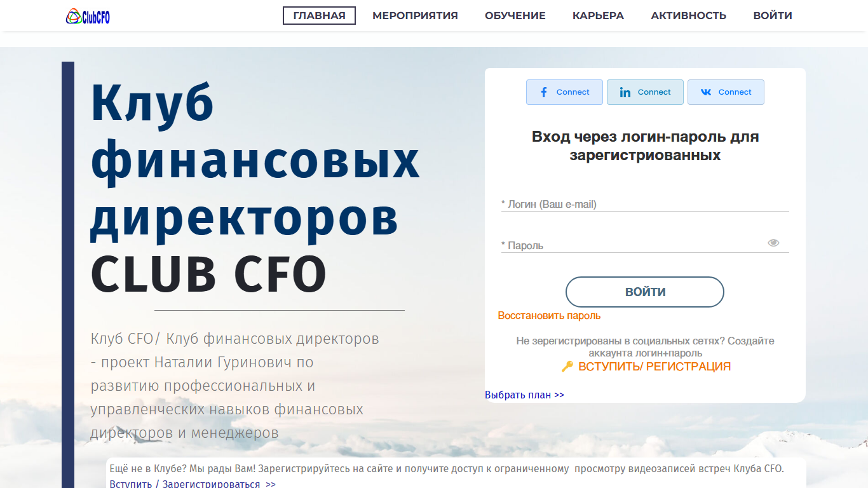Image resolution: width=868 pixels, height=488 pixels.
Task: Click ВОЙТИ in the top navigation
Action: pyautogui.click(x=773, y=16)
